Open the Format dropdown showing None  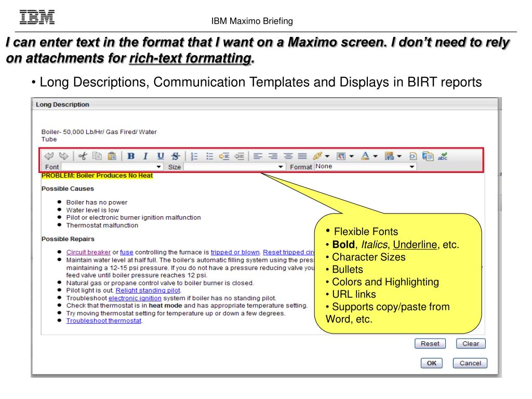tap(365, 167)
